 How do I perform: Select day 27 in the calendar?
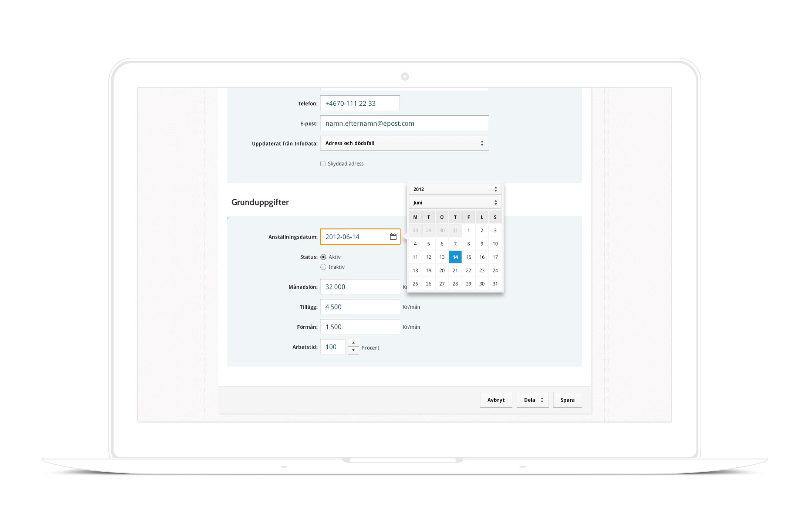click(x=442, y=284)
